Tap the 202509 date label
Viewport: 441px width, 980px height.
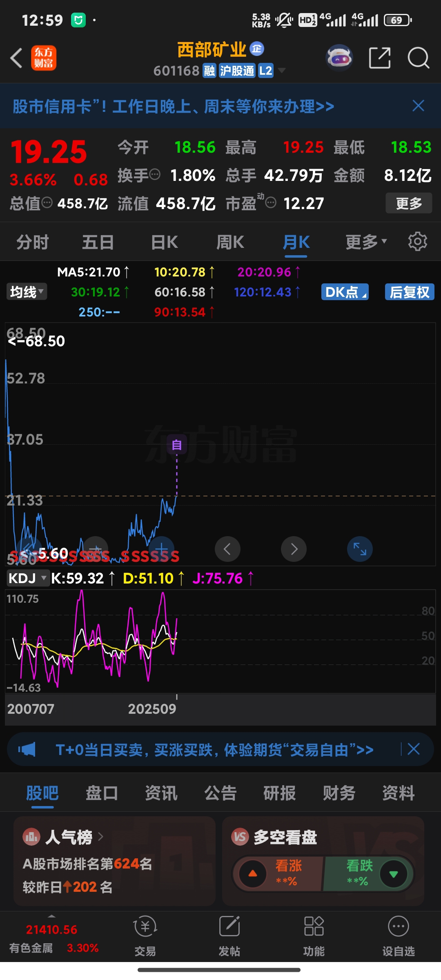click(x=152, y=708)
